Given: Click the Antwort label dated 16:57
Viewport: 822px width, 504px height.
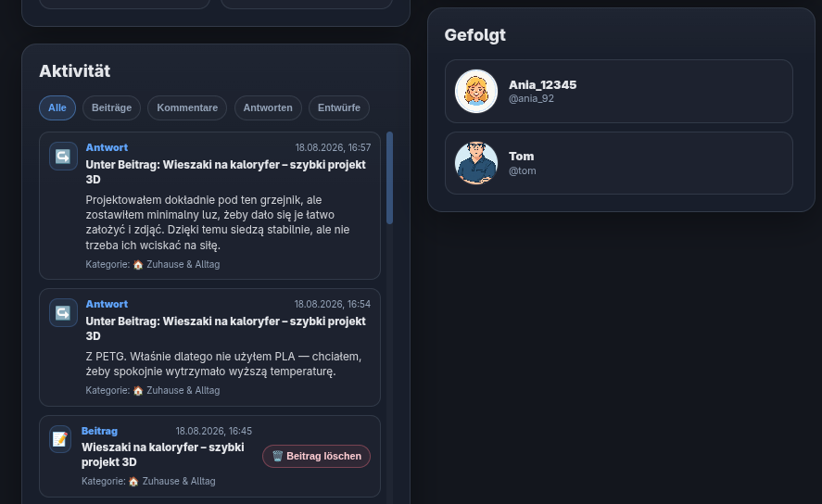Looking at the screenshot, I should tap(107, 147).
